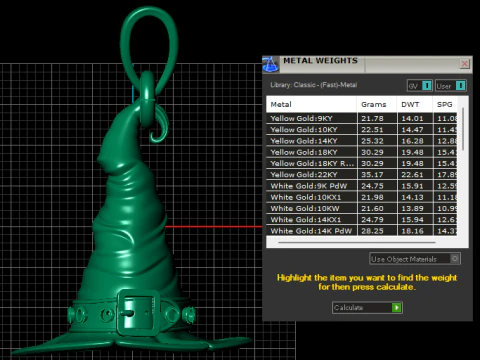
Task: Click the Calculate button
Action: click(x=367, y=307)
